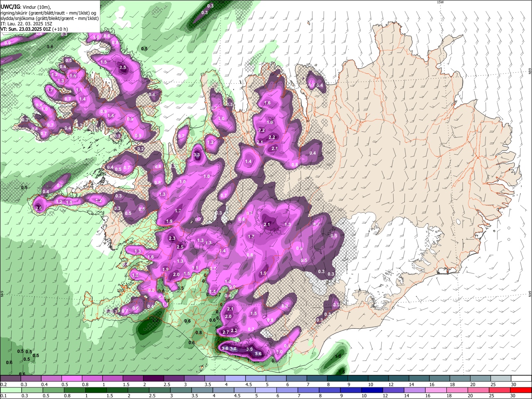Screen dimensions: 532x399
Task: Select the bright pink 0.5 swatch in upper legend
Action: [72, 379]
